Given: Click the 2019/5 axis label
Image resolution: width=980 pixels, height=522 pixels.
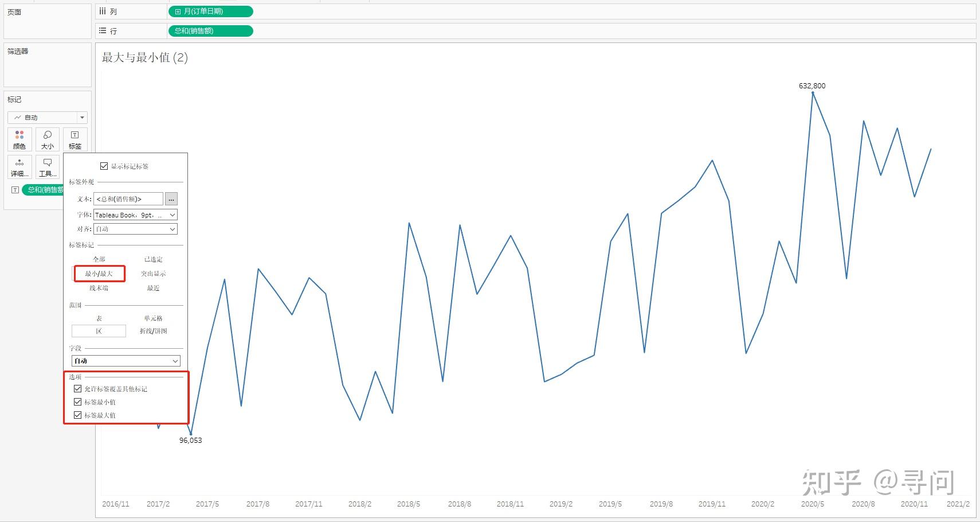Looking at the screenshot, I should point(610,504).
